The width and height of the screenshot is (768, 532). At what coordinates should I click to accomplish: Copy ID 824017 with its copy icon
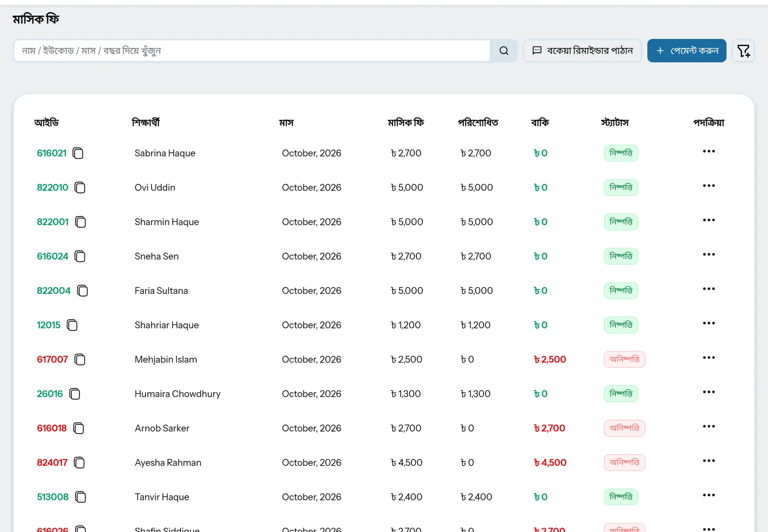click(79, 463)
